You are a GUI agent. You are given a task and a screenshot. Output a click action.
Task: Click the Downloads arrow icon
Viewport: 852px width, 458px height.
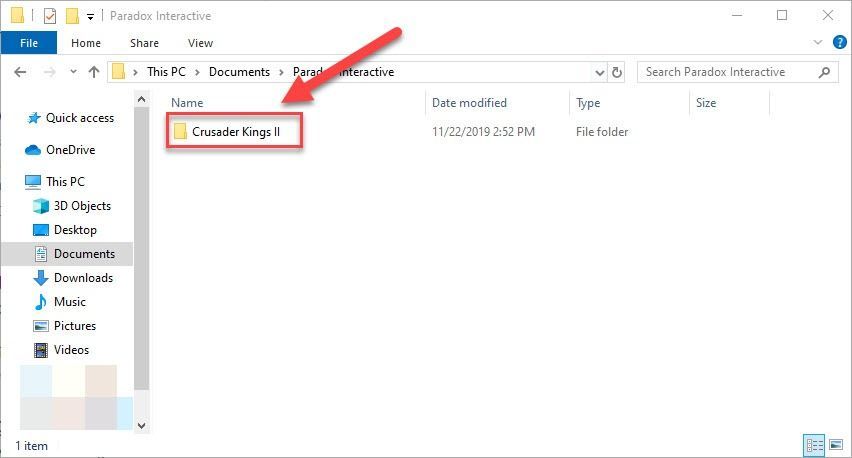pos(41,278)
